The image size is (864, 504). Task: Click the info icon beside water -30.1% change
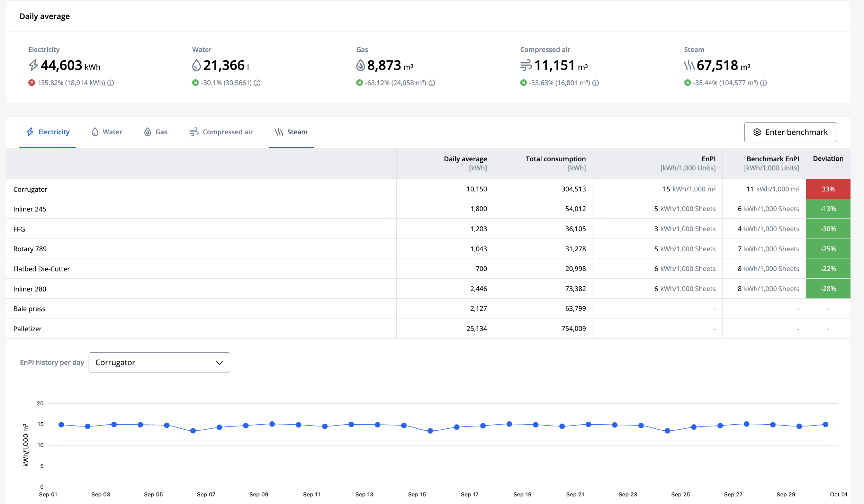(x=257, y=83)
